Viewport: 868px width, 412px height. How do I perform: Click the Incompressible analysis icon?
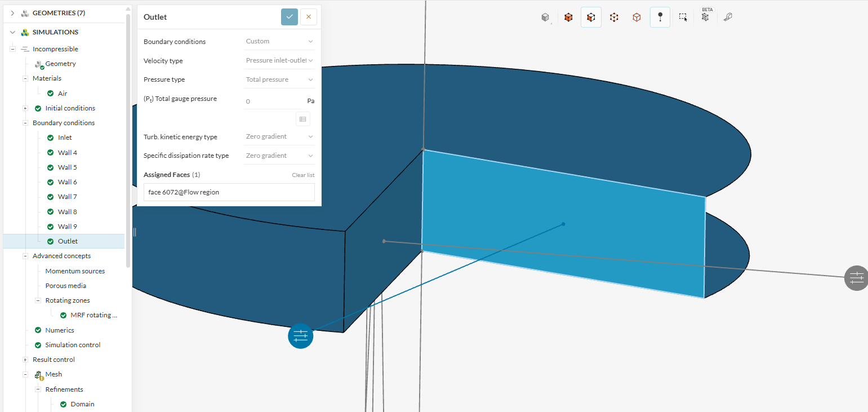pos(25,49)
